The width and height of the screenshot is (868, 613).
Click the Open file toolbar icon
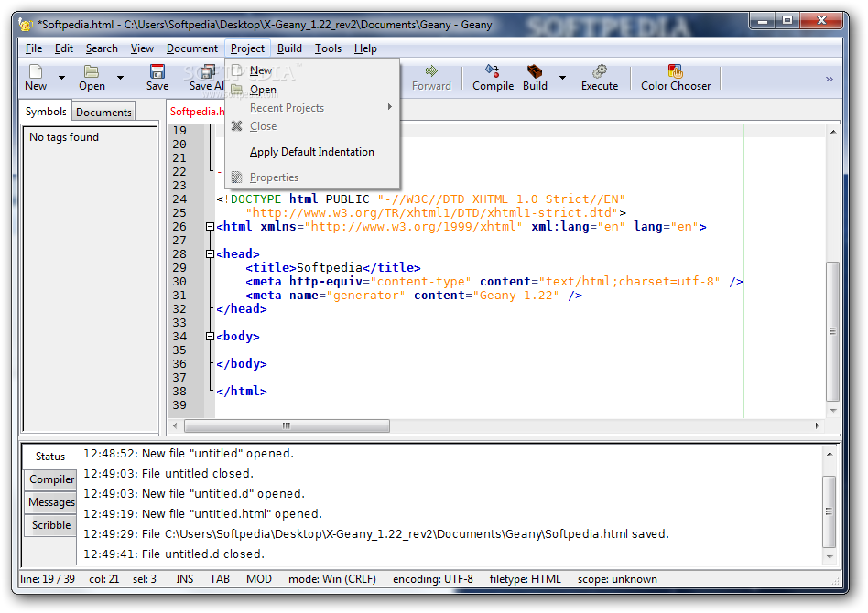(x=92, y=70)
